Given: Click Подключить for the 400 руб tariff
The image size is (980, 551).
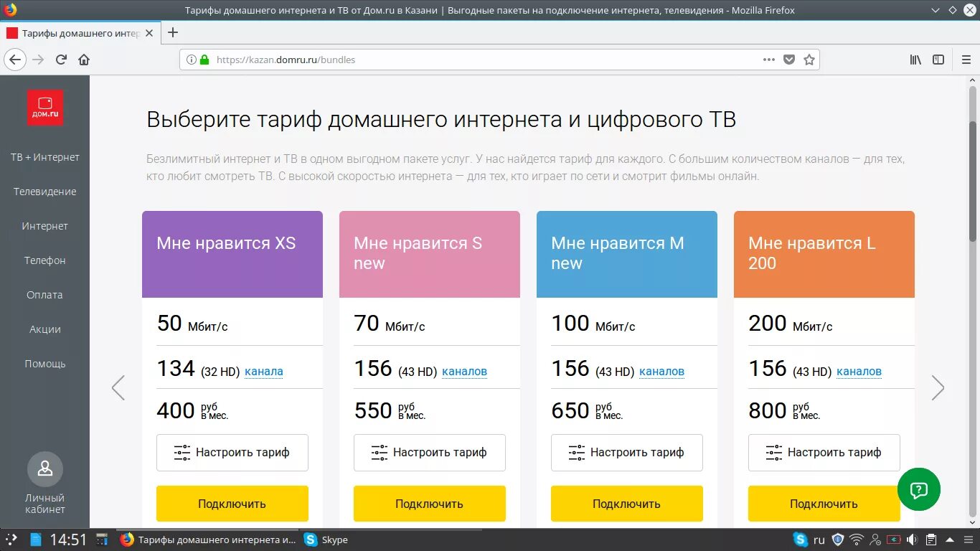Looking at the screenshot, I should [232, 504].
